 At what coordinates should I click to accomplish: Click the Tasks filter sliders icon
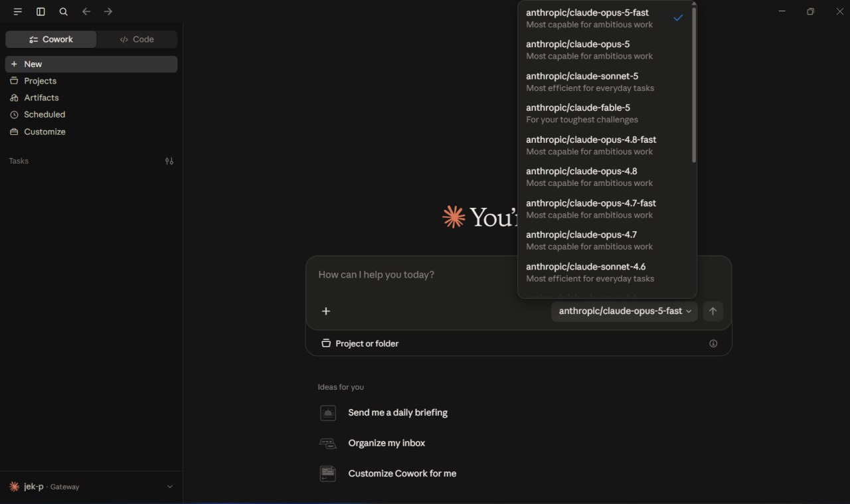(169, 161)
